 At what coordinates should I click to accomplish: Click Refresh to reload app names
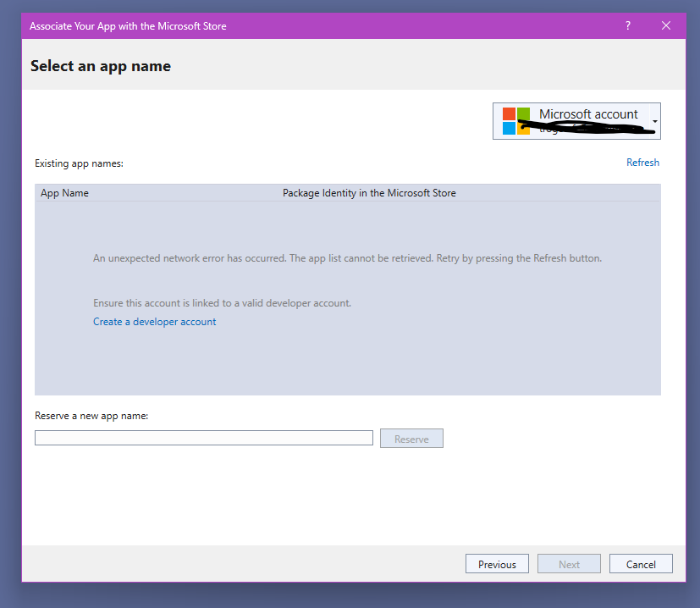click(642, 163)
